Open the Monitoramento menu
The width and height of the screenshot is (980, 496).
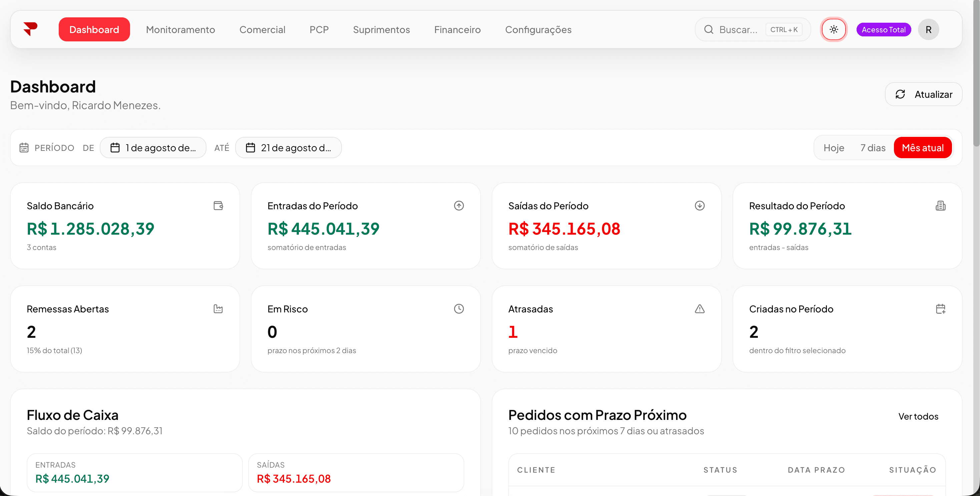coord(180,29)
